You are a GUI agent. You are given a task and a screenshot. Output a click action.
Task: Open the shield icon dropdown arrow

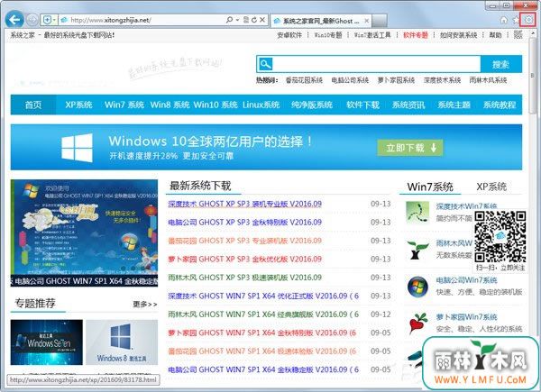(x=54, y=20)
